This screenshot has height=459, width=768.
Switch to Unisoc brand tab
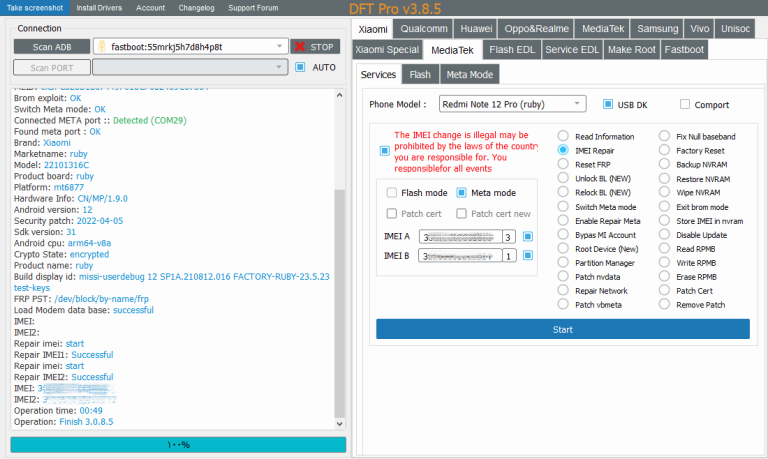735,28
